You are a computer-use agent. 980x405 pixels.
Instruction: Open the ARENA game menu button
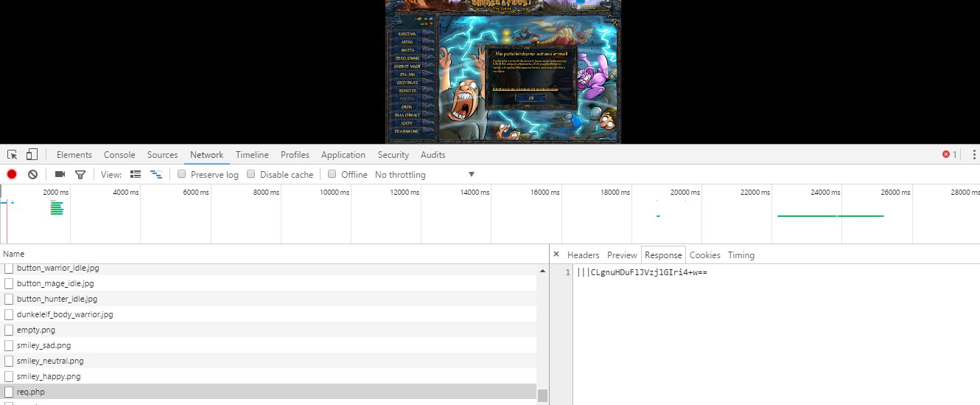pos(407,42)
